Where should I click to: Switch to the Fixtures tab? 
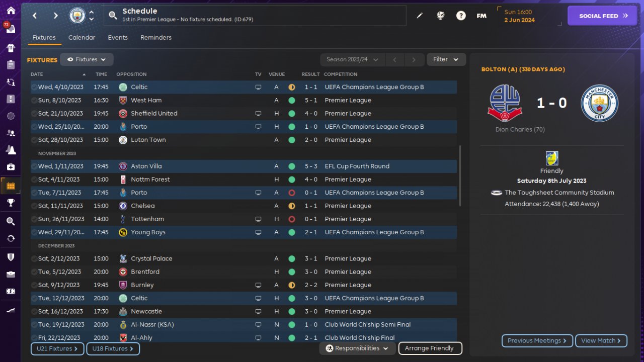click(44, 38)
